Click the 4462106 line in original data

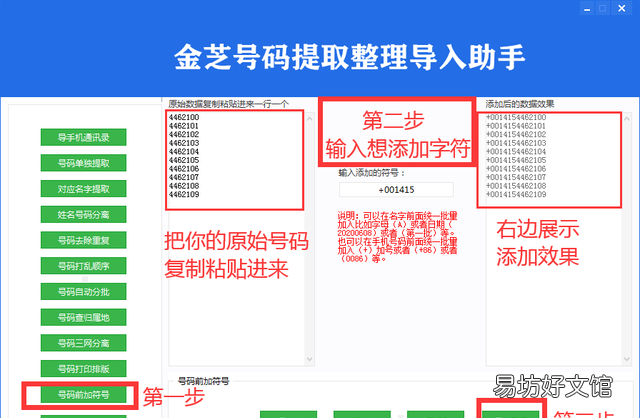(184, 169)
